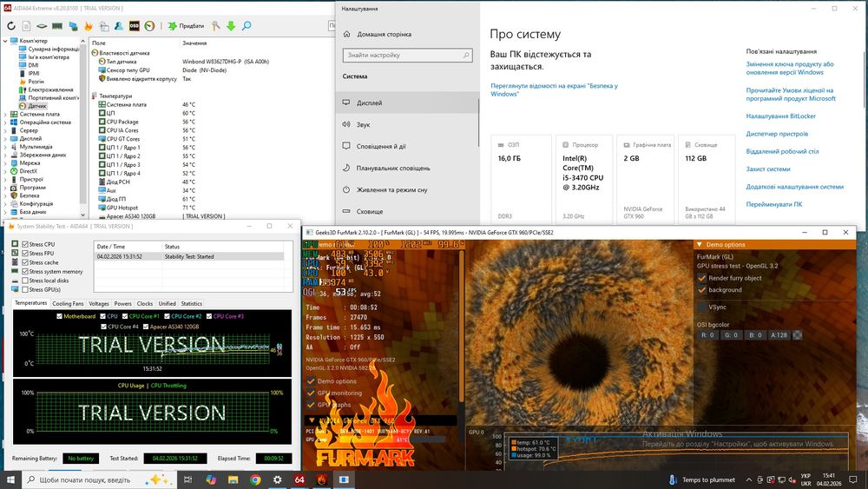Expand the Операційна система tree node
The width and height of the screenshot is (868, 489).
click(x=5, y=122)
